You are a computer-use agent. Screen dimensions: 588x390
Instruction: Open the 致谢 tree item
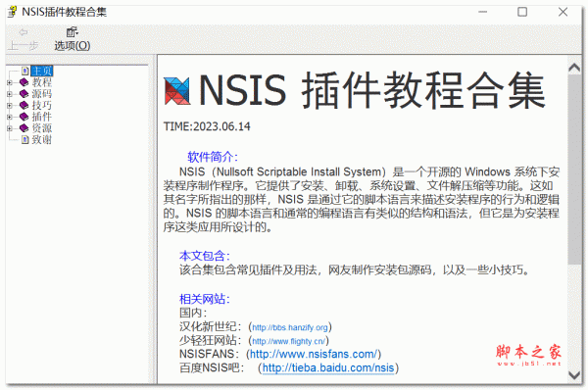[x=41, y=140]
